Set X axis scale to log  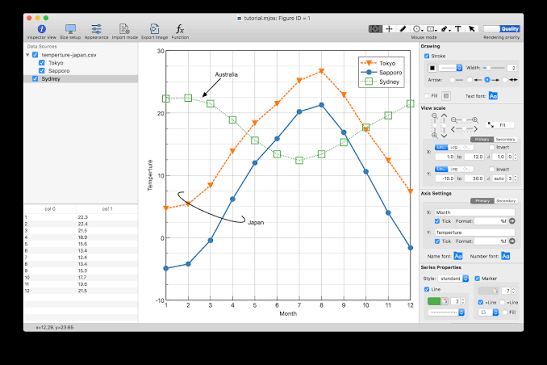tap(454, 147)
